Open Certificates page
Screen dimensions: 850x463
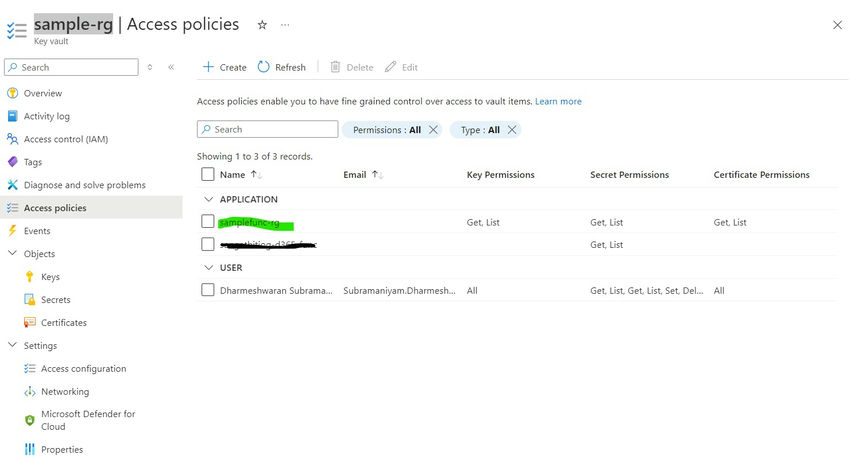tap(64, 323)
